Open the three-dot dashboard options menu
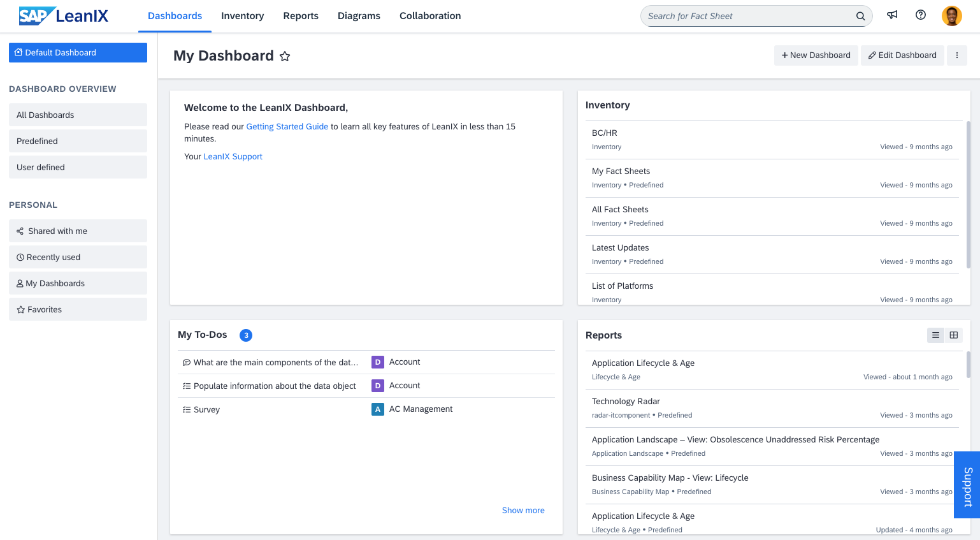Viewport: 980px width, 540px height. point(956,55)
